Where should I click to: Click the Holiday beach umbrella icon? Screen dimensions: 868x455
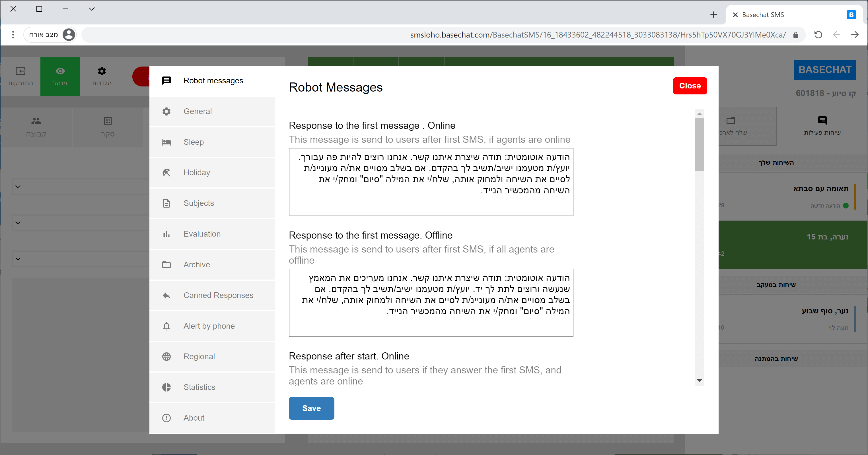166,173
